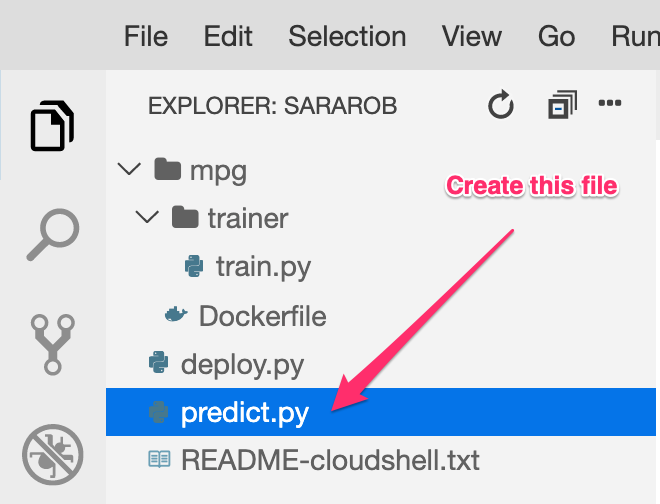Open the View menu
The width and height of the screenshot is (660, 504).
click(471, 37)
